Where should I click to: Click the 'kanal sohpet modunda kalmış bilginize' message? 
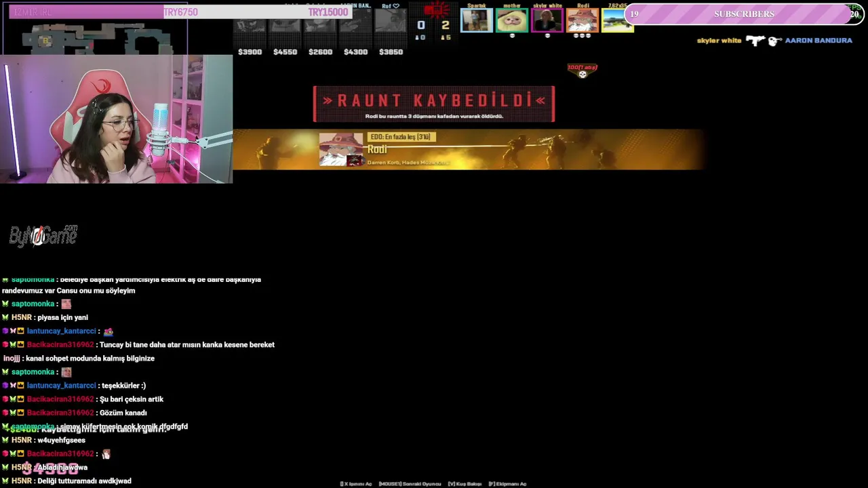pyautogui.click(x=90, y=359)
